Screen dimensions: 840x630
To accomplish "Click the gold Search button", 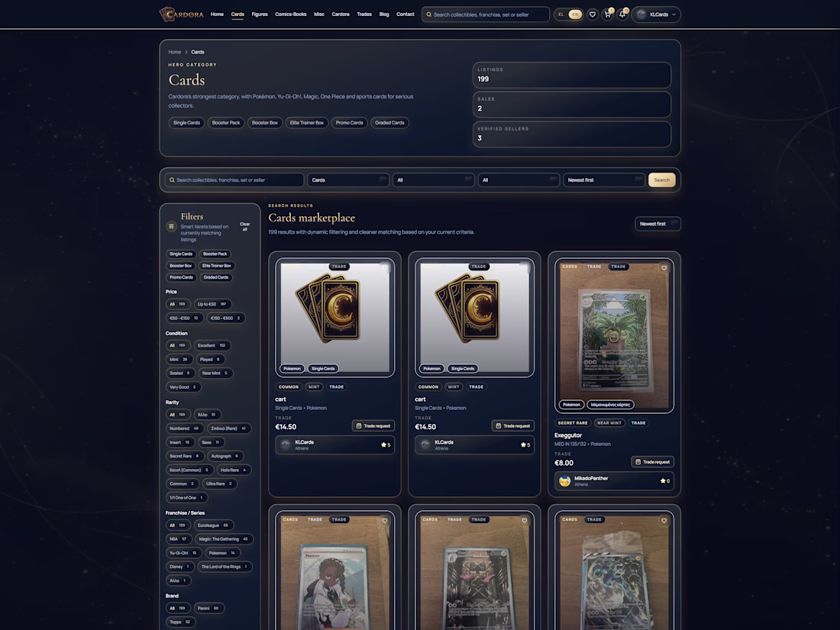I will (661, 180).
